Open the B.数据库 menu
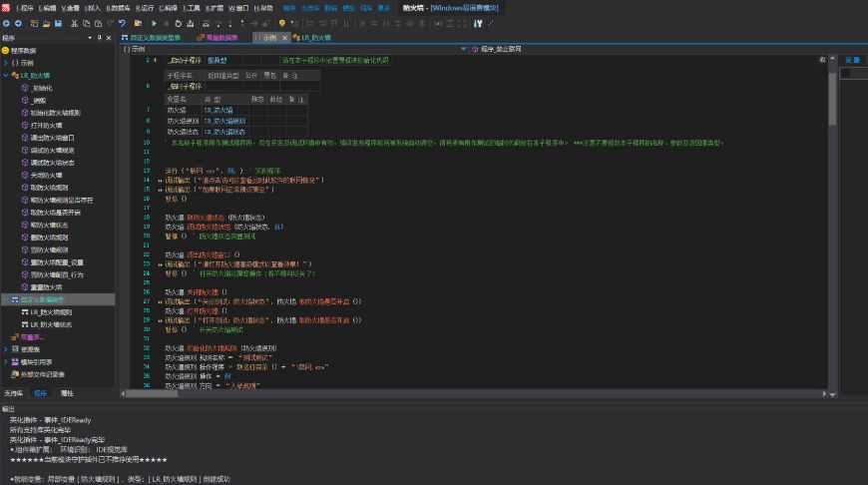 pos(119,7)
